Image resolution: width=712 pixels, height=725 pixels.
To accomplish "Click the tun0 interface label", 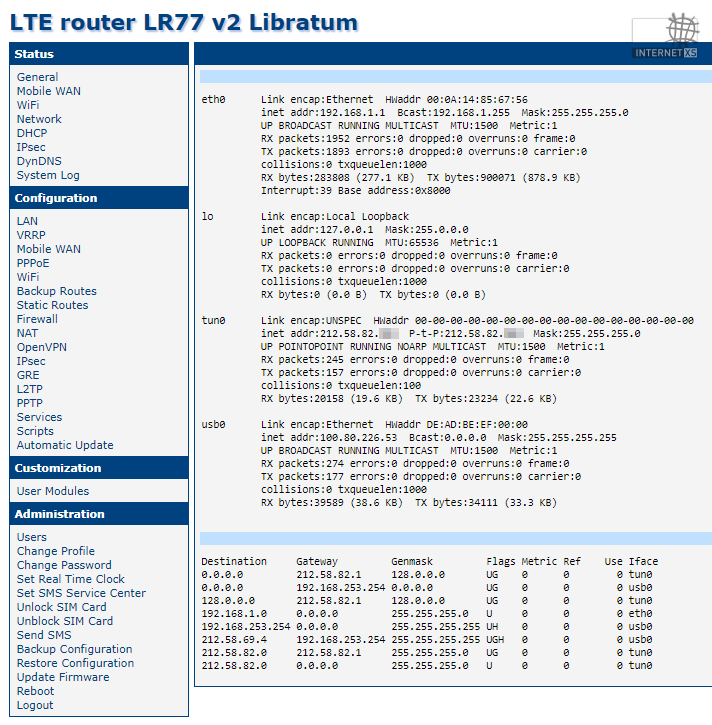I will [213, 320].
